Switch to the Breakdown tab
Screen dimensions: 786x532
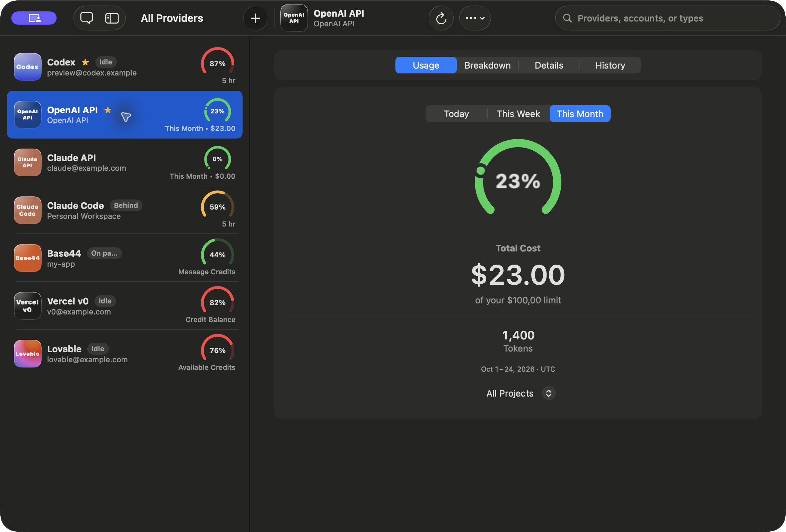point(487,65)
